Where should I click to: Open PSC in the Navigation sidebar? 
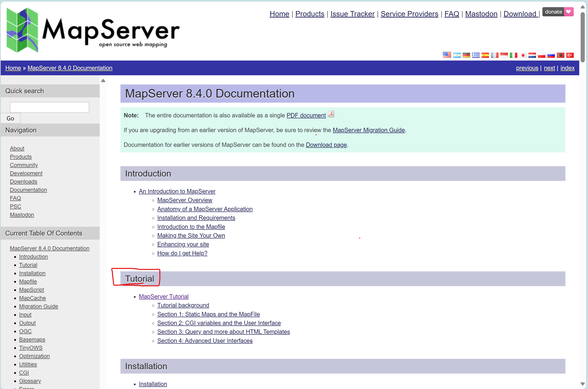(x=15, y=206)
